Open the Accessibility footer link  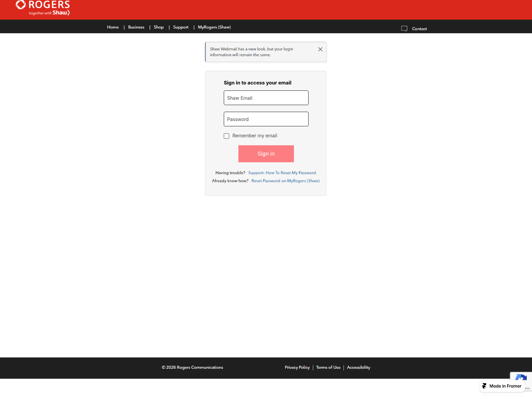tap(358, 367)
